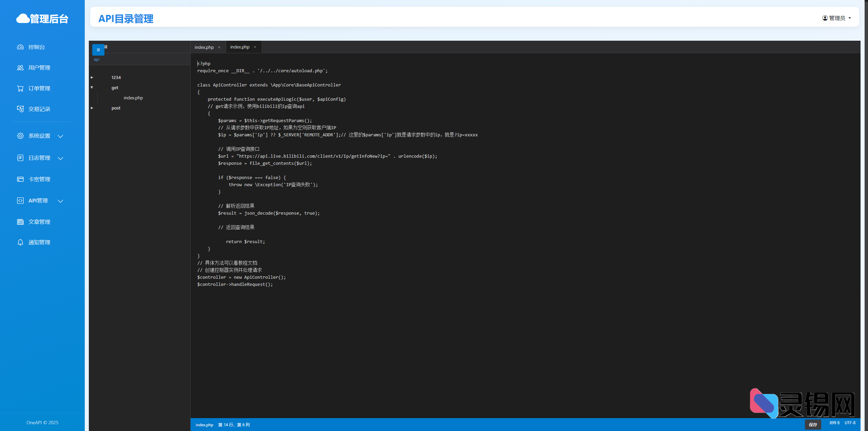Expand the 1234 folder arrow
Image resolution: width=868 pixels, height=431 pixels.
tap(92, 78)
